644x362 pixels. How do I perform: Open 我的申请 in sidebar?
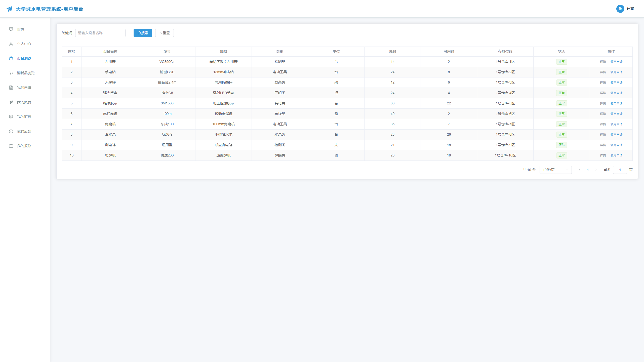click(25, 88)
